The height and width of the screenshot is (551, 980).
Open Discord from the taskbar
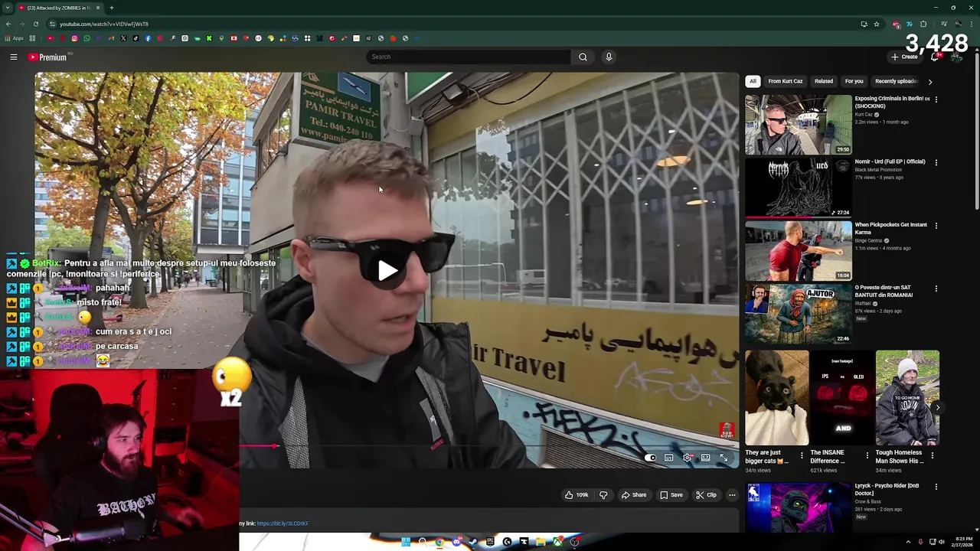pyautogui.click(x=456, y=542)
